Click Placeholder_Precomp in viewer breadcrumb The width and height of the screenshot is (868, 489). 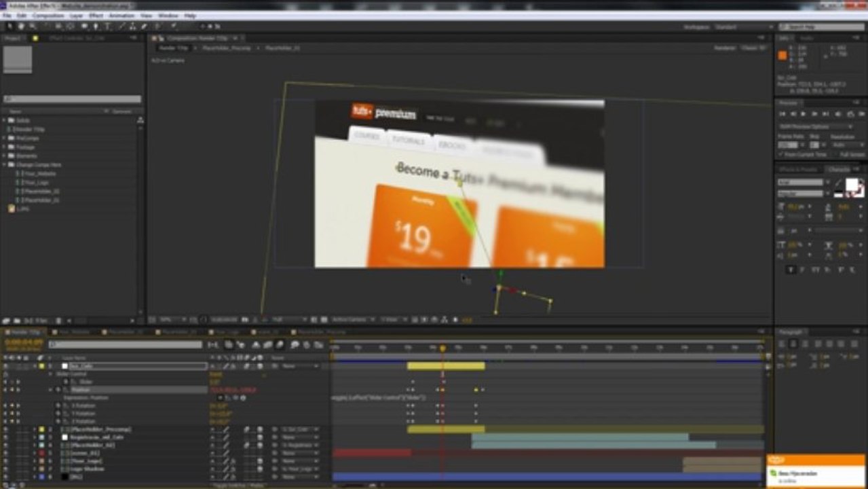[x=227, y=48]
